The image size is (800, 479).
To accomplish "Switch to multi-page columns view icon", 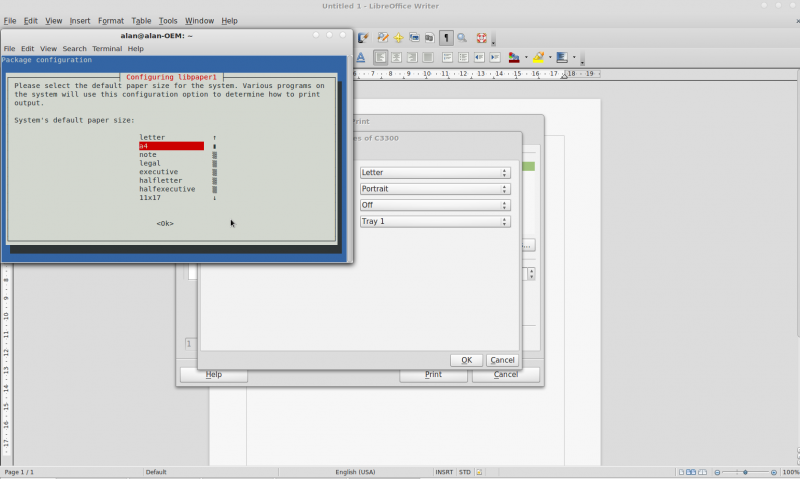I will click(x=691, y=472).
